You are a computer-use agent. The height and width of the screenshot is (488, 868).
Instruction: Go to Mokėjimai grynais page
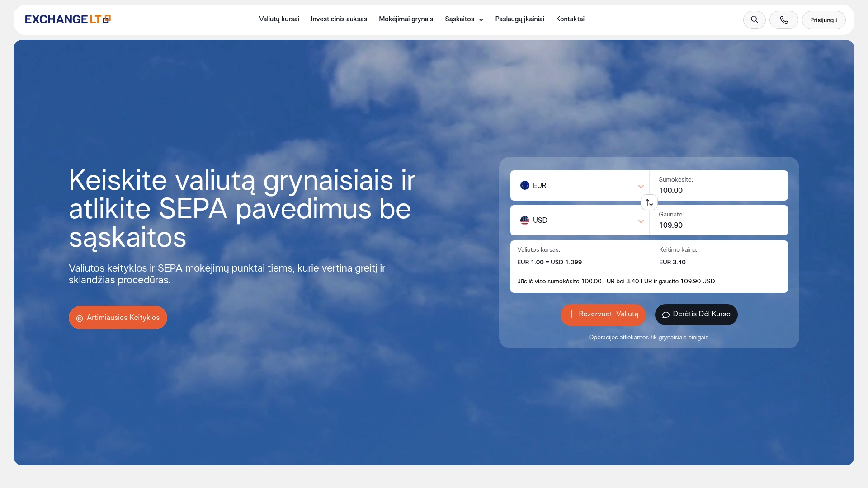tap(406, 19)
